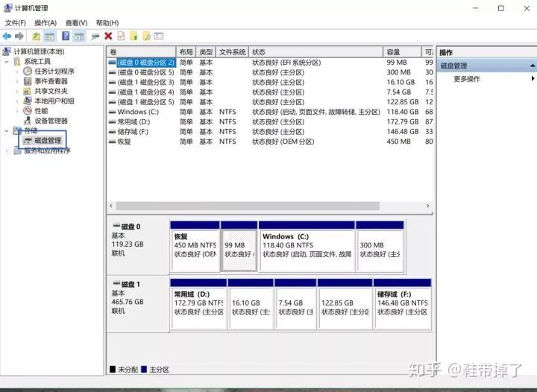The width and height of the screenshot is (537, 392).
Task: Click the Computer Management root icon in the tree
Action: tap(7, 51)
